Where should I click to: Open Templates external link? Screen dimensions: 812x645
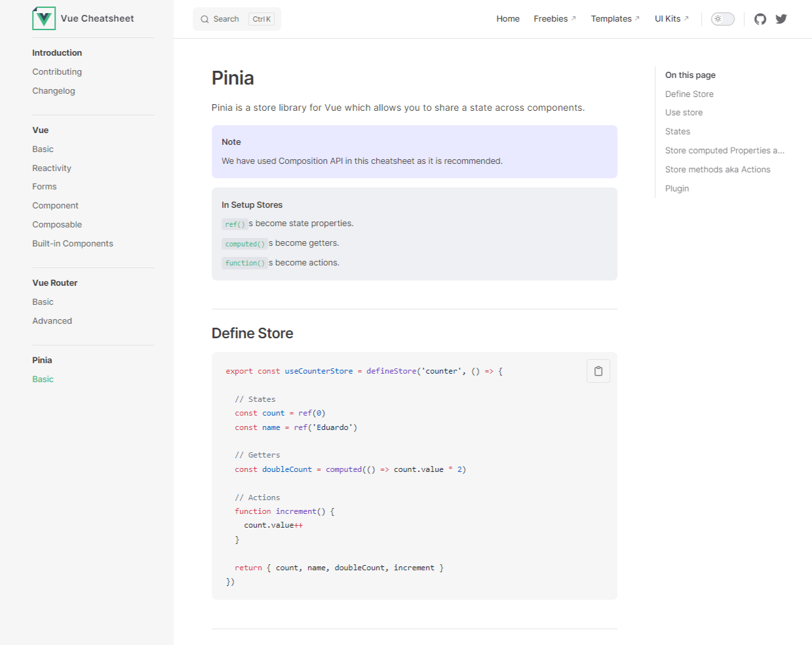tap(615, 19)
